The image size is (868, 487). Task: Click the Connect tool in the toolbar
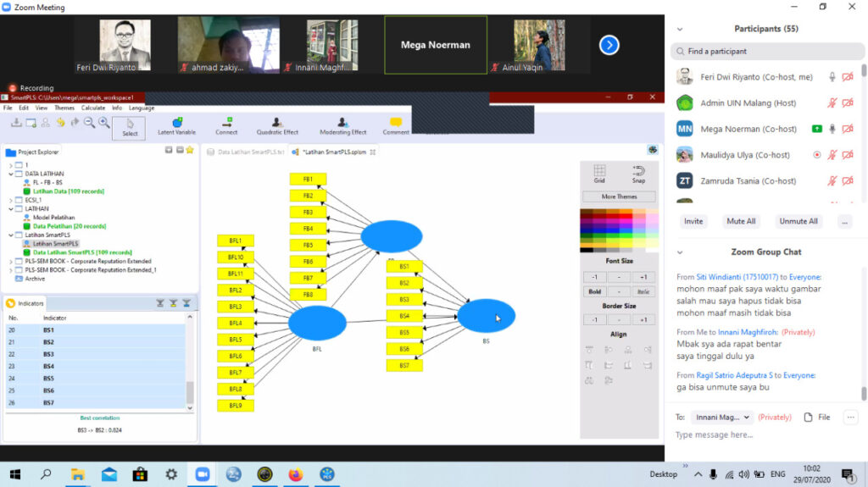click(226, 126)
